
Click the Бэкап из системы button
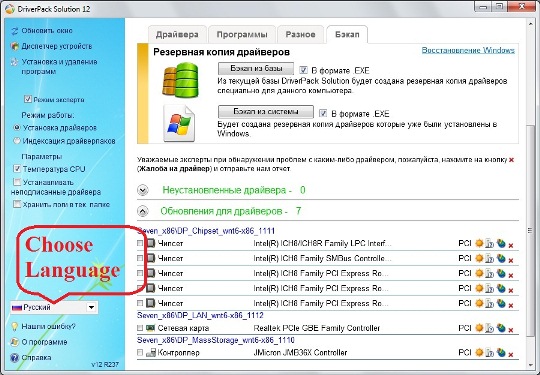click(266, 112)
